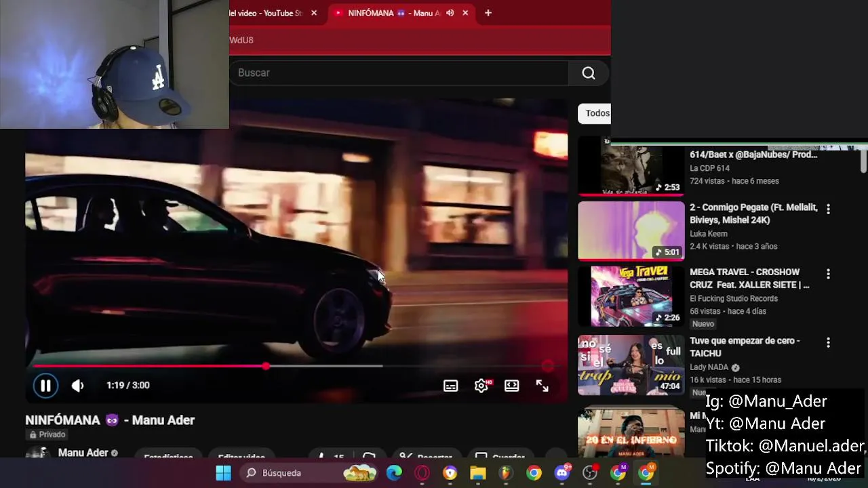Open Discord from the taskbar

(562, 473)
